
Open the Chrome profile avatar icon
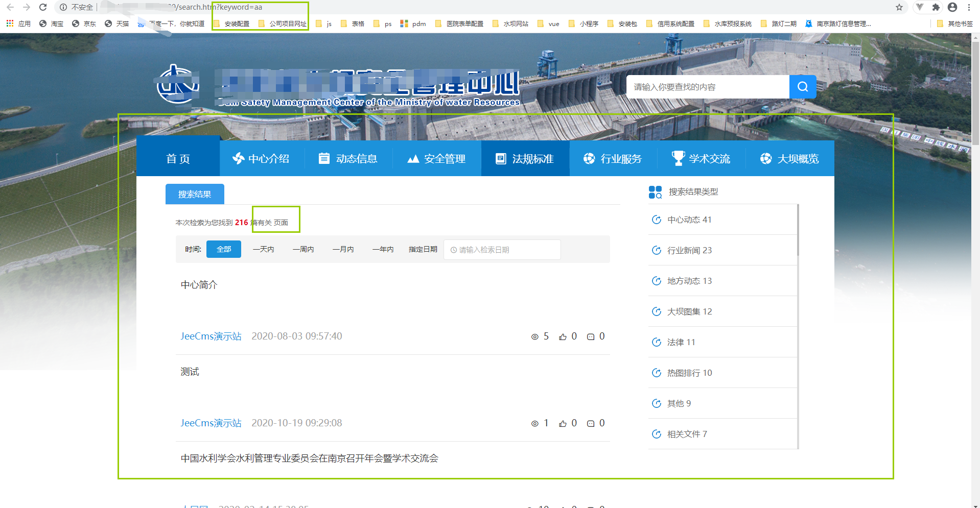pos(952,7)
